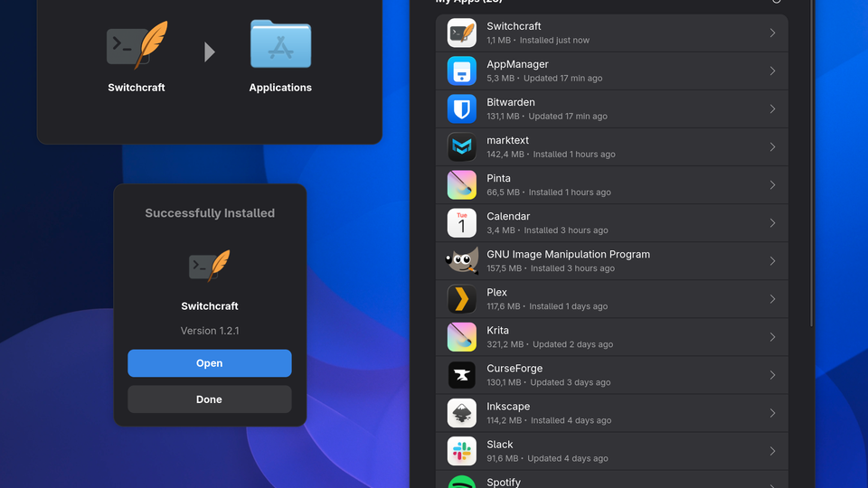868x488 pixels.
Task: Click the Calendar app icon
Action: click(x=462, y=223)
